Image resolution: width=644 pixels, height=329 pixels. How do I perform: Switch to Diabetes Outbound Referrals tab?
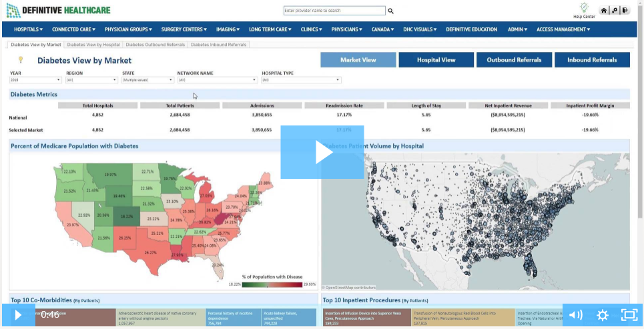coord(155,44)
